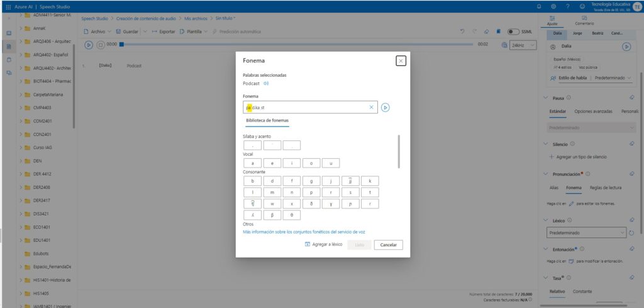This screenshot has width=644, height=308.
Task: Click the Cancelar button
Action: (x=388, y=244)
